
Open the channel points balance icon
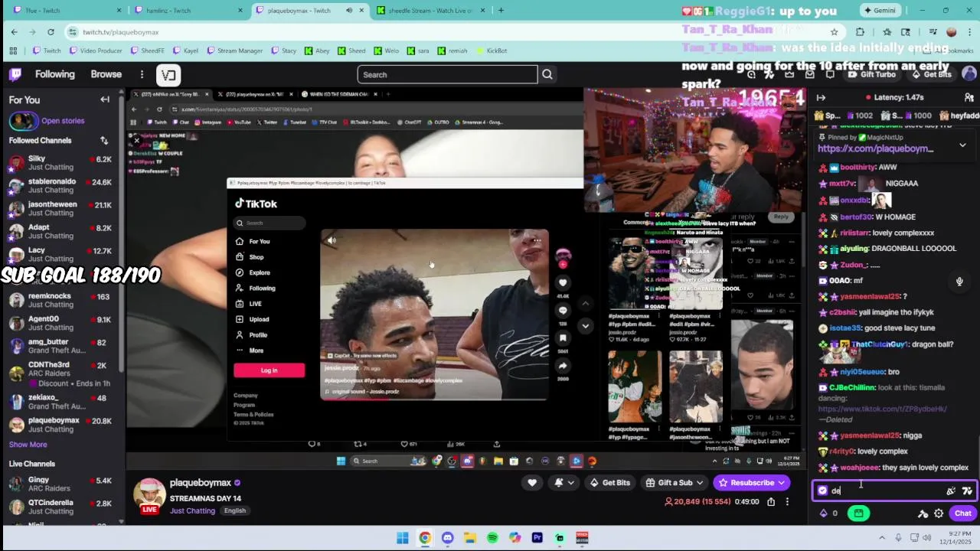point(824,514)
